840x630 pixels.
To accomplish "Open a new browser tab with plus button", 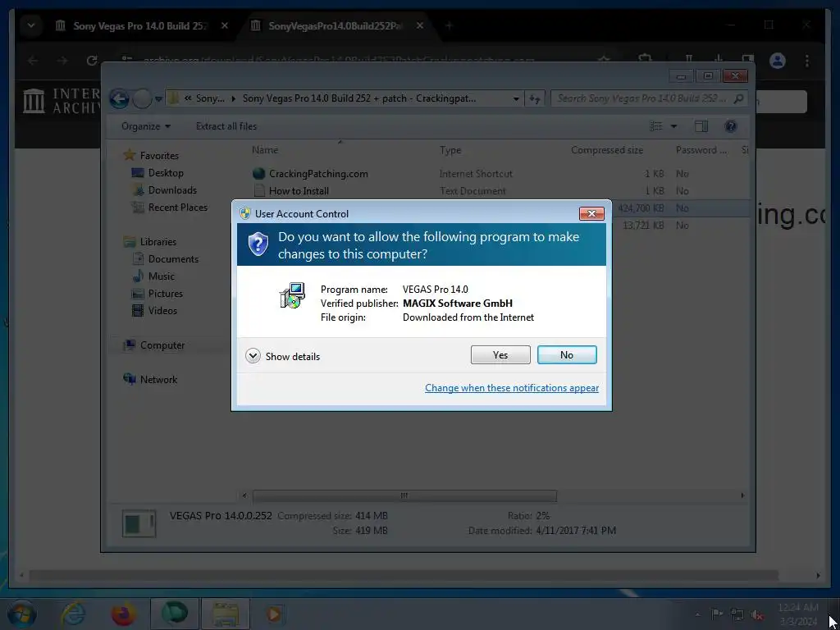I will tap(449, 25).
